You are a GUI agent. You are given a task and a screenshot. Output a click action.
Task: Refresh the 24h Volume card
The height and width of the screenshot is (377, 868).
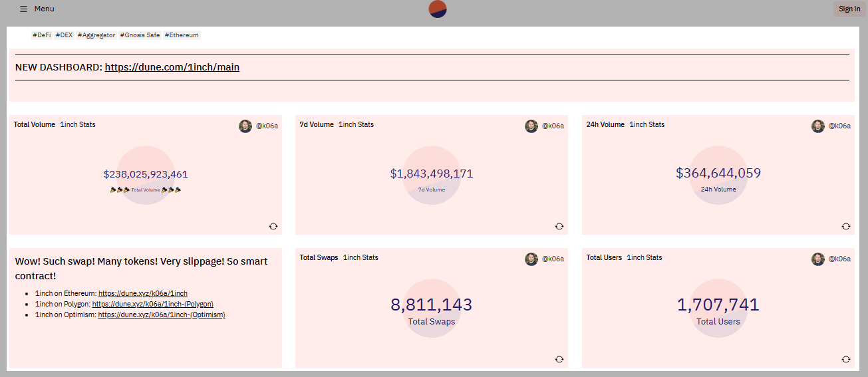846,226
